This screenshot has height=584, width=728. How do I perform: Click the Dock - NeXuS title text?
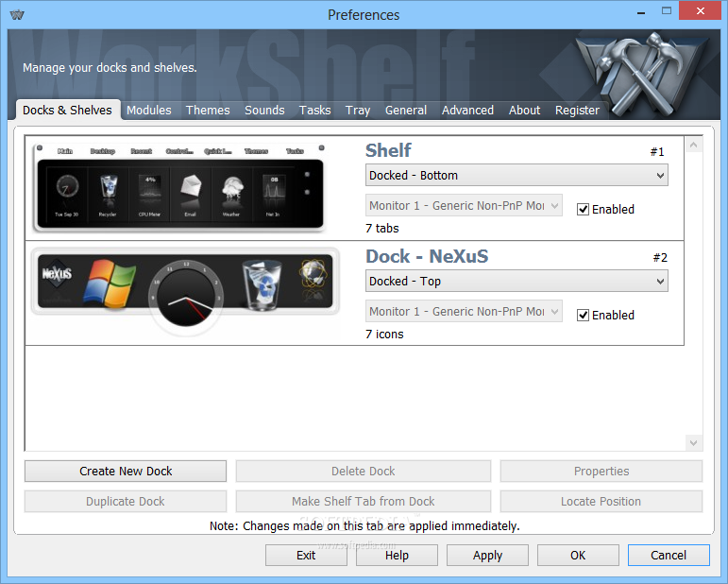427,256
